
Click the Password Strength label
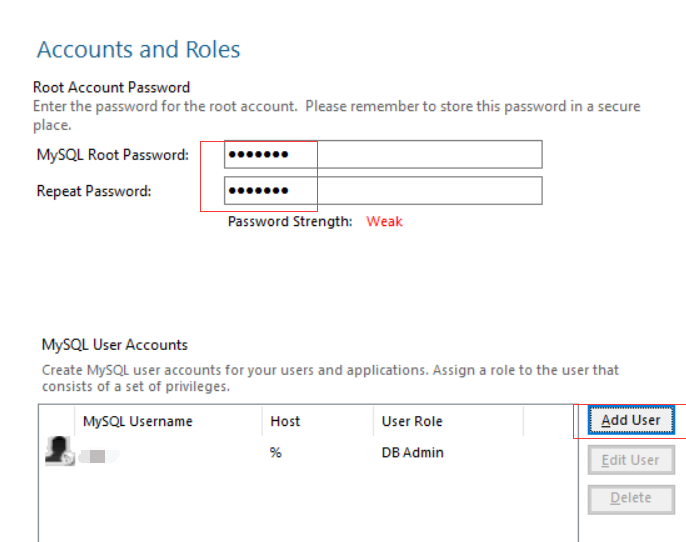(x=290, y=222)
